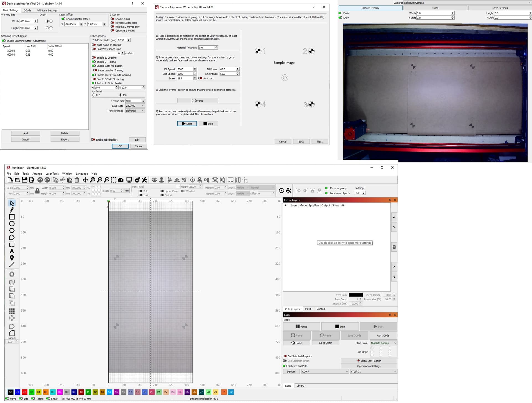
Task: Toggle Enable pointer offset switch
Action: click(63, 19)
